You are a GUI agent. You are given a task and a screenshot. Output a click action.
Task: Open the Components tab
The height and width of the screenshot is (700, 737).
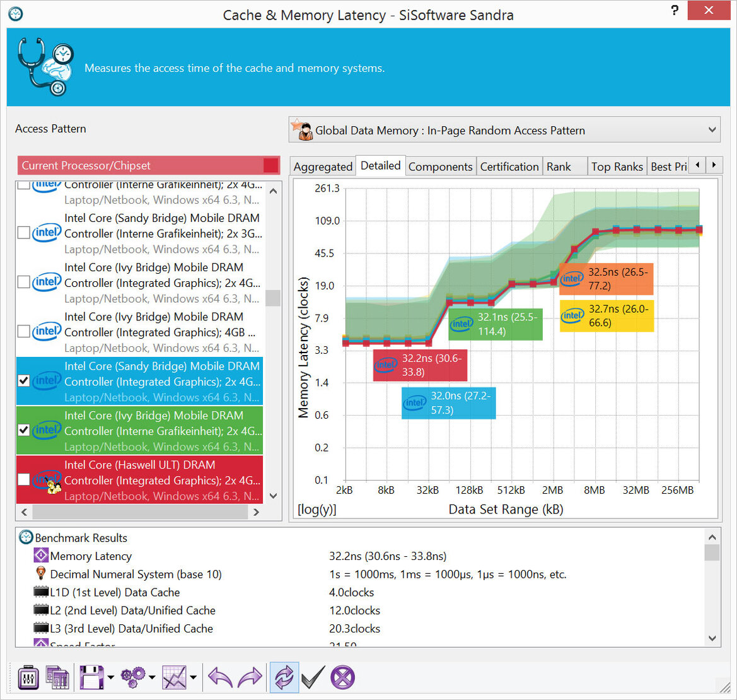pyautogui.click(x=441, y=167)
